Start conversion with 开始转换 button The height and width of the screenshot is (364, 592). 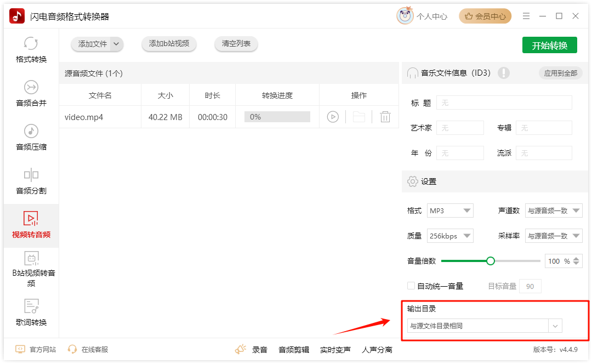coord(549,46)
